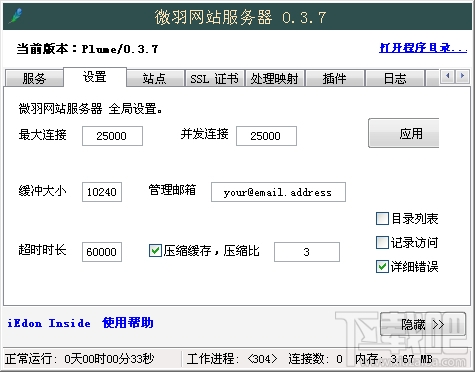
Task: Open the 插件 tab
Action: 335,79
